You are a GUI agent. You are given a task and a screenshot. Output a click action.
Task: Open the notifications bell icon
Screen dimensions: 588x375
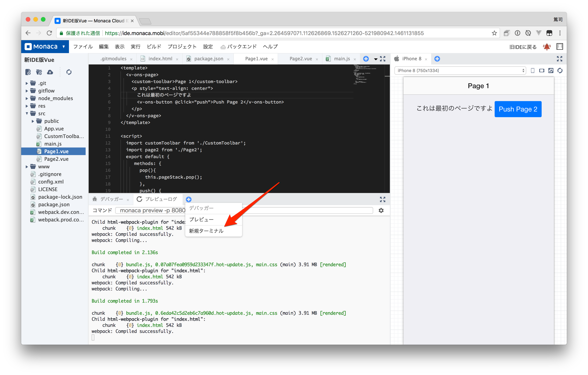click(x=547, y=47)
